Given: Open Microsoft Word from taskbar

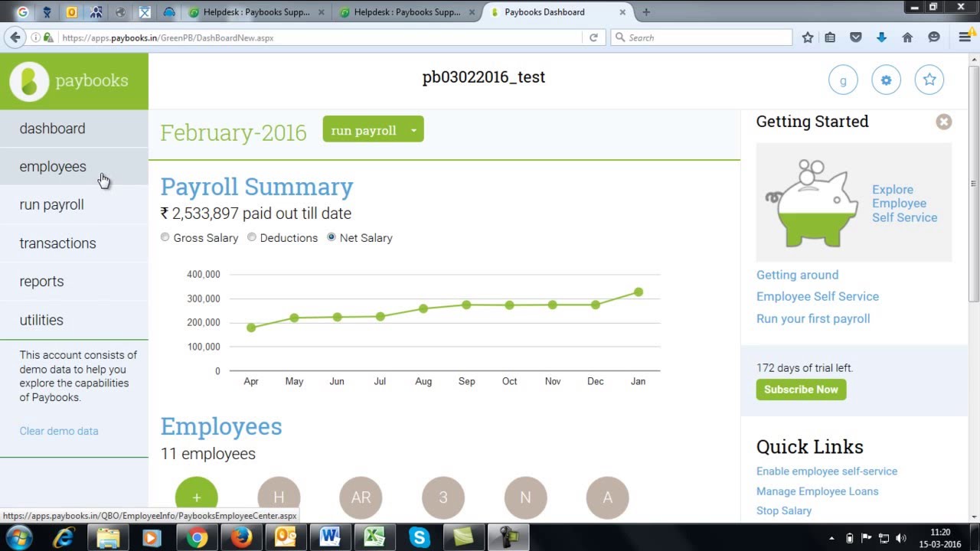Looking at the screenshot, I should point(330,538).
